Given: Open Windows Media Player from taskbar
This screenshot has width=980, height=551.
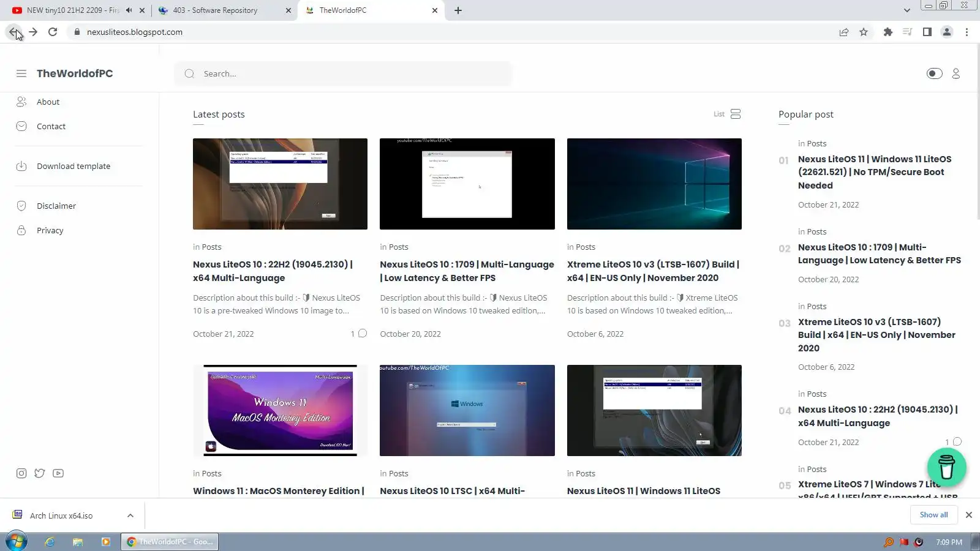Looking at the screenshot, I should click(x=106, y=542).
